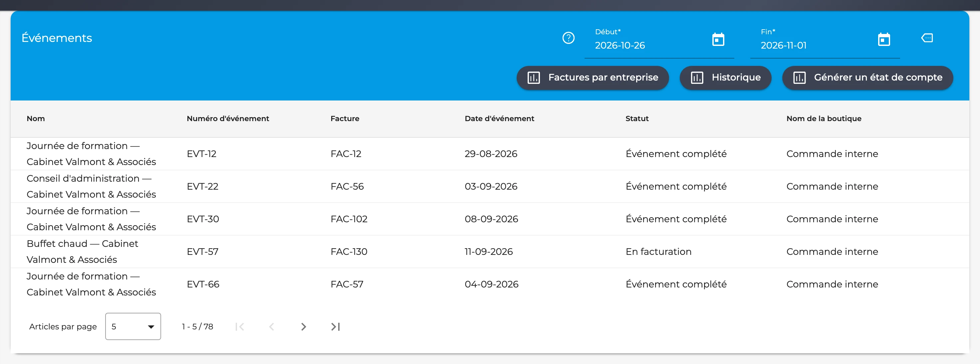Select event number EVT-30
The height and width of the screenshot is (364, 980).
tap(203, 220)
